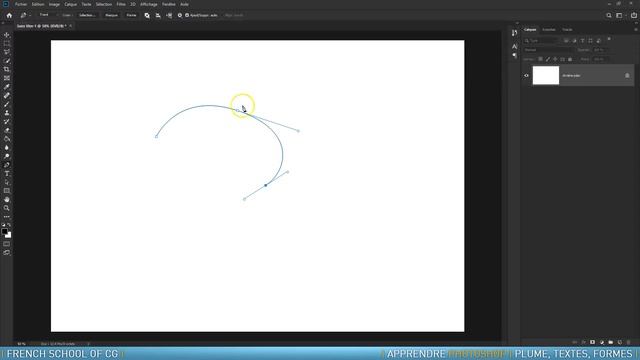The height and width of the screenshot is (360, 640).
Task: Select the Rectangular Marquee tool
Action: [7, 43]
